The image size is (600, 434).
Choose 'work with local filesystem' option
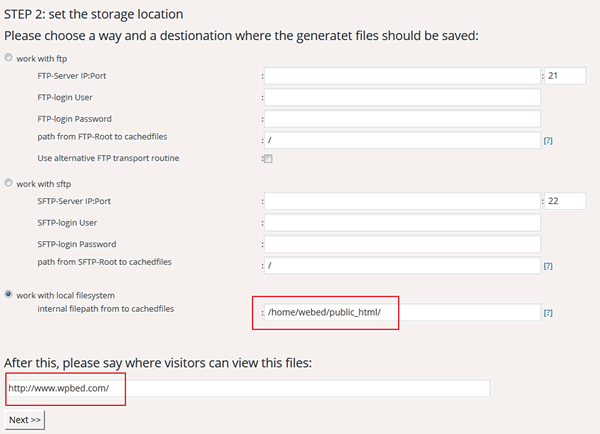10,294
